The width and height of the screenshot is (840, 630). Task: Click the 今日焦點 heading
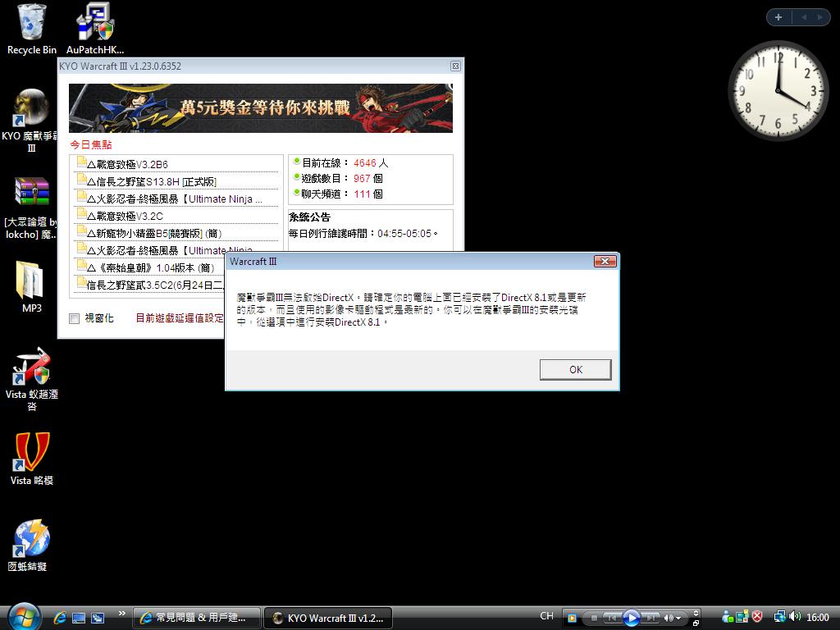(91, 144)
